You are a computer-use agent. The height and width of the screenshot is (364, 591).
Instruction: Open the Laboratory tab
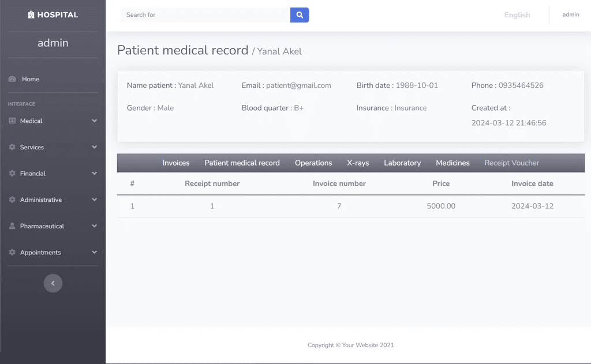tap(402, 163)
